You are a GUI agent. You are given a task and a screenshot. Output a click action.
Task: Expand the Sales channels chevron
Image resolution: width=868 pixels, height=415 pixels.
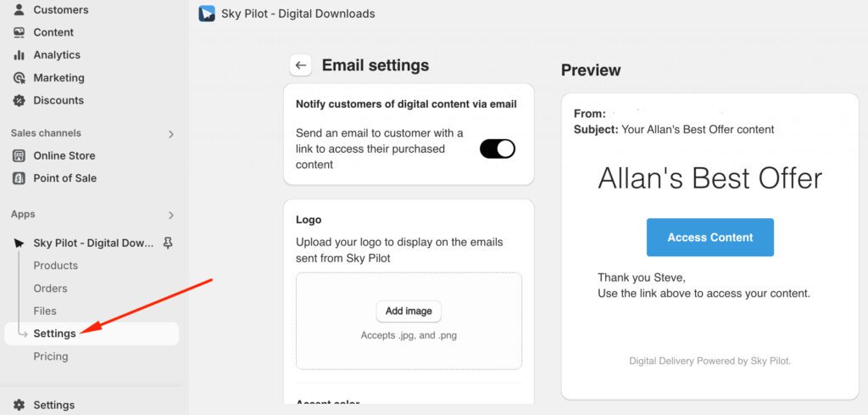coord(170,133)
